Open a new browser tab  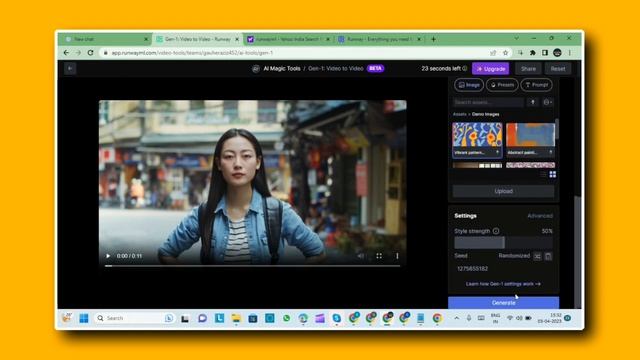(x=433, y=39)
